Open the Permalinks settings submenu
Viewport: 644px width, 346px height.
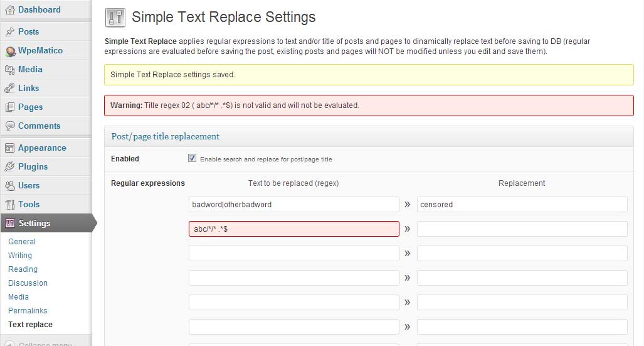[28, 311]
